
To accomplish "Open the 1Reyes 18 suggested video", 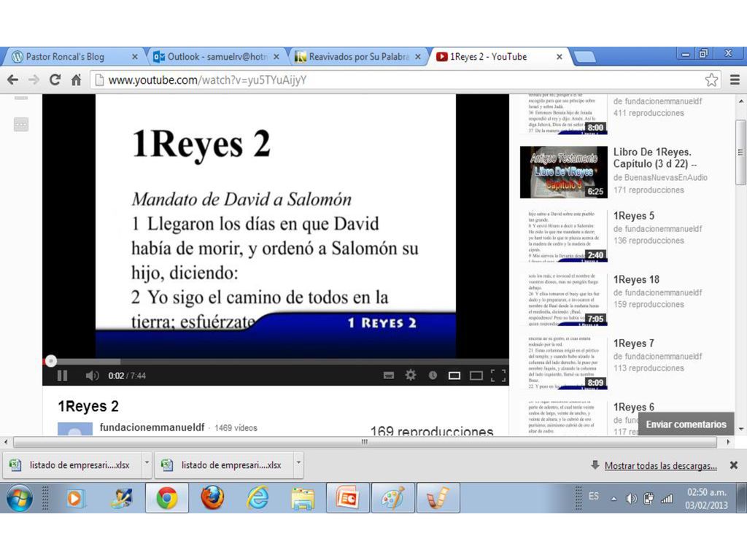I will point(636,279).
